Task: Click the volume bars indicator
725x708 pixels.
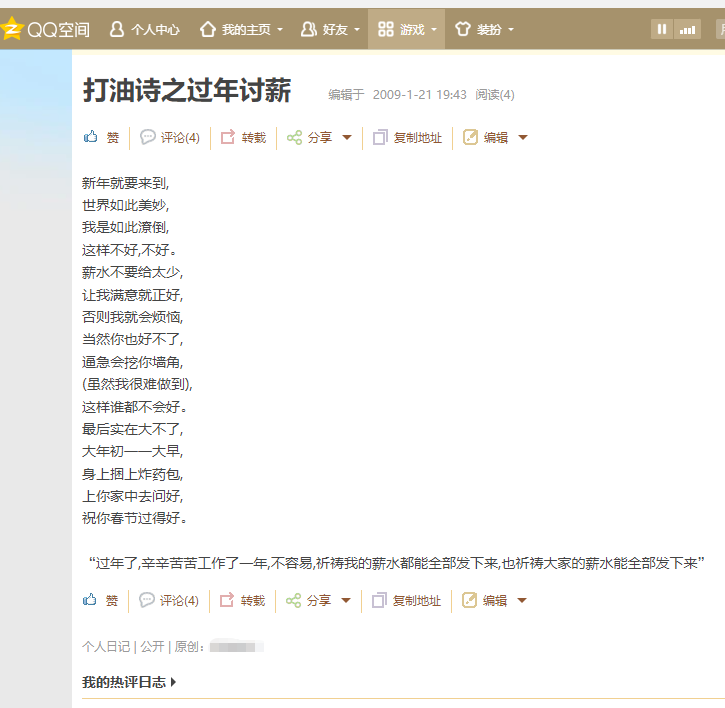Action: coord(688,29)
